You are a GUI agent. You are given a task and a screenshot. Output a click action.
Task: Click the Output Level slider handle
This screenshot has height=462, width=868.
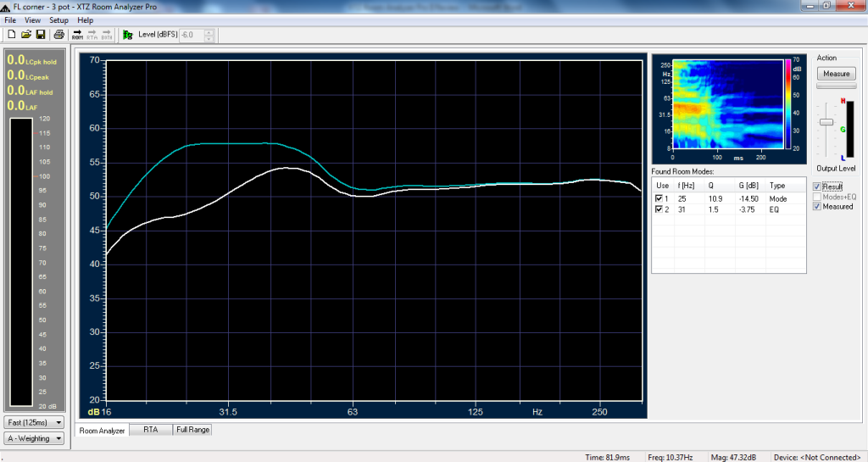pyautogui.click(x=825, y=122)
